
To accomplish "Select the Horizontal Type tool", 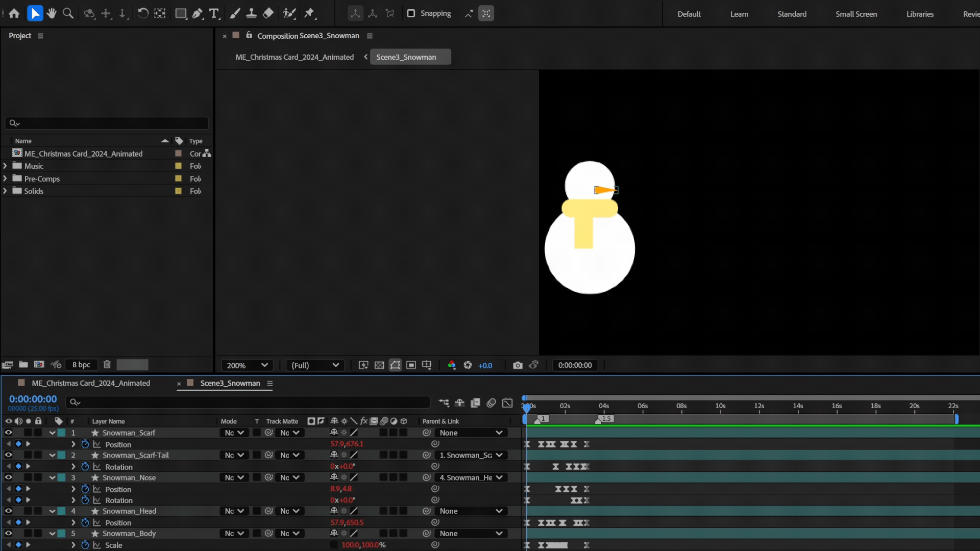I will pos(214,13).
